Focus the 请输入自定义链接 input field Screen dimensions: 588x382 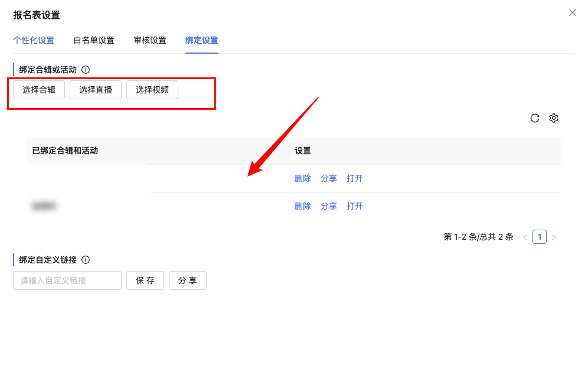(x=67, y=280)
